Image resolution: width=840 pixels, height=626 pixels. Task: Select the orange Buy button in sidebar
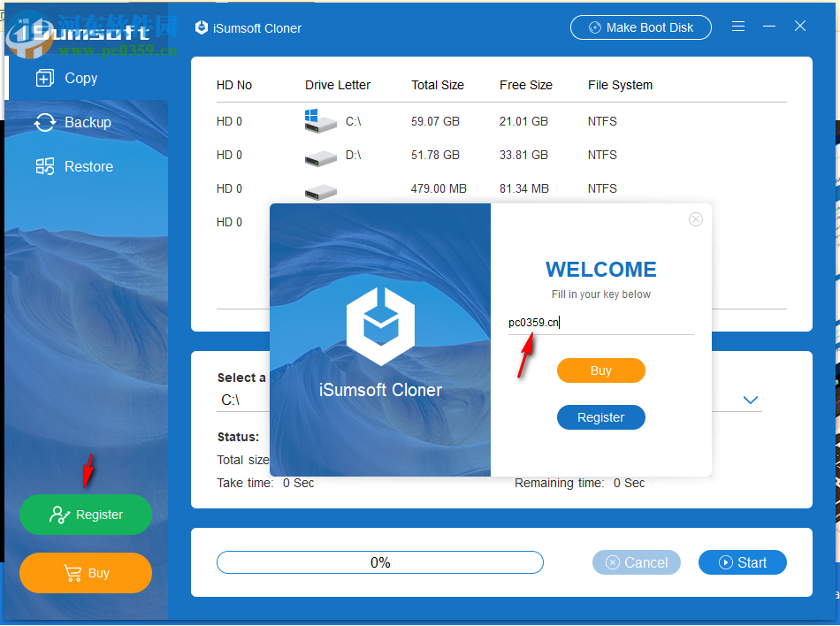pyautogui.click(x=85, y=573)
